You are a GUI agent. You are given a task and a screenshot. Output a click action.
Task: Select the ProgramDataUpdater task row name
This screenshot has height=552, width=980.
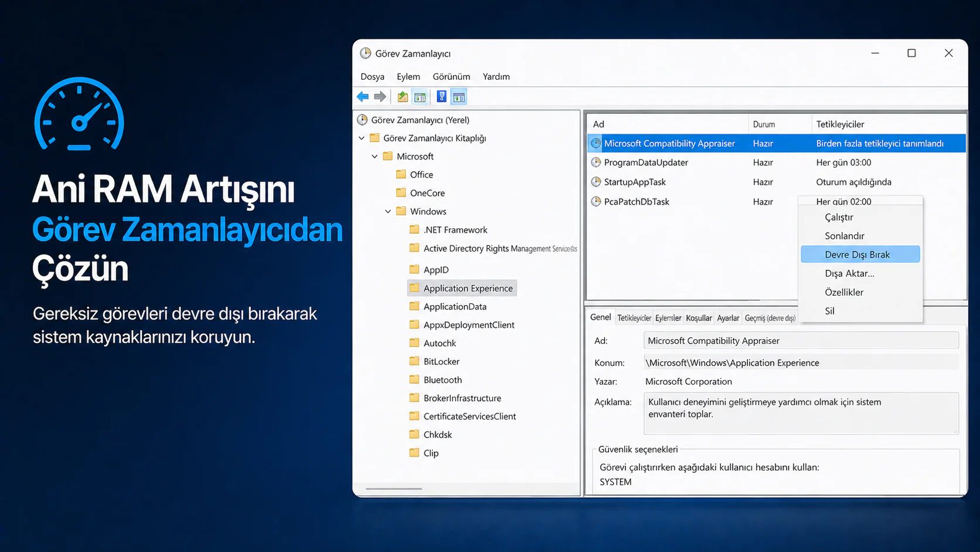(646, 162)
